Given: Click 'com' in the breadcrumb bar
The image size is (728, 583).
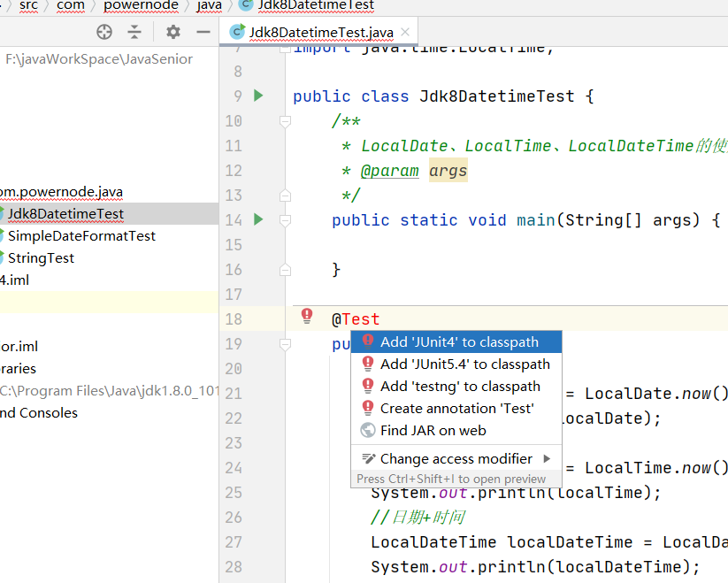Looking at the screenshot, I should [71, 5].
